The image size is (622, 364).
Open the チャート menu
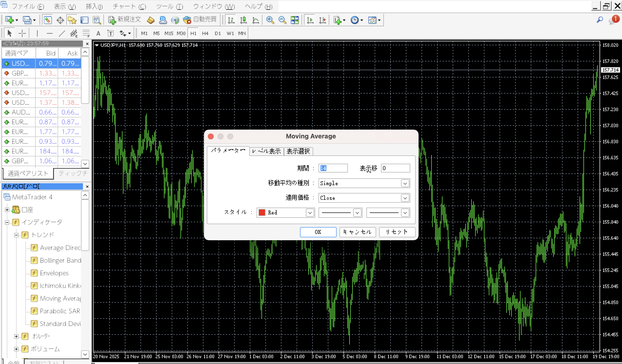tap(129, 6)
